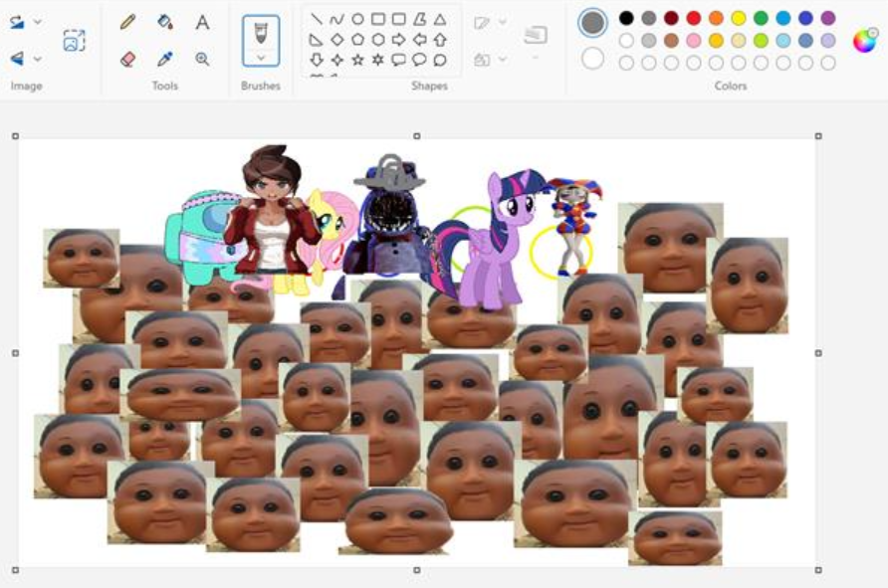Screen dimensions: 888x588
Task: Click the middle-left canvas edge handle
Action: (x=15, y=353)
